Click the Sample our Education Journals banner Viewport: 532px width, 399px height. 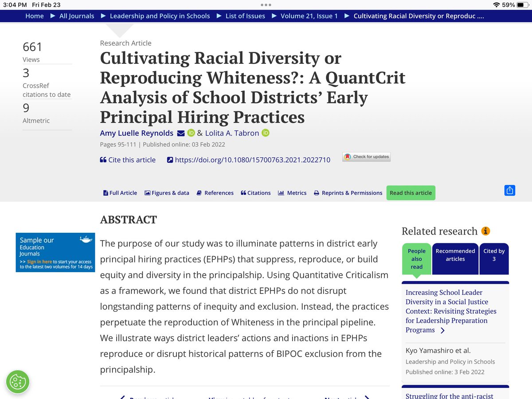tap(55, 252)
